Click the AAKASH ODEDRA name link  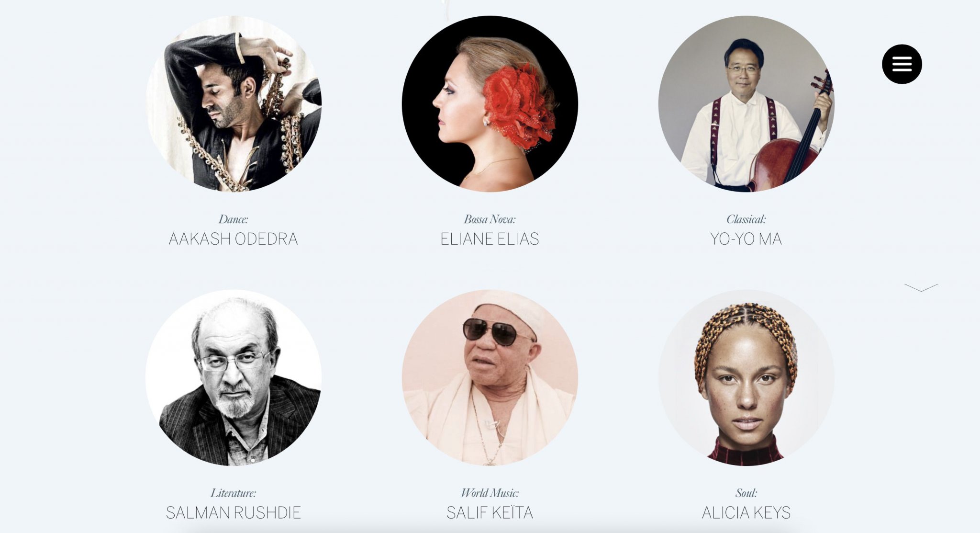click(x=234, y=239)
